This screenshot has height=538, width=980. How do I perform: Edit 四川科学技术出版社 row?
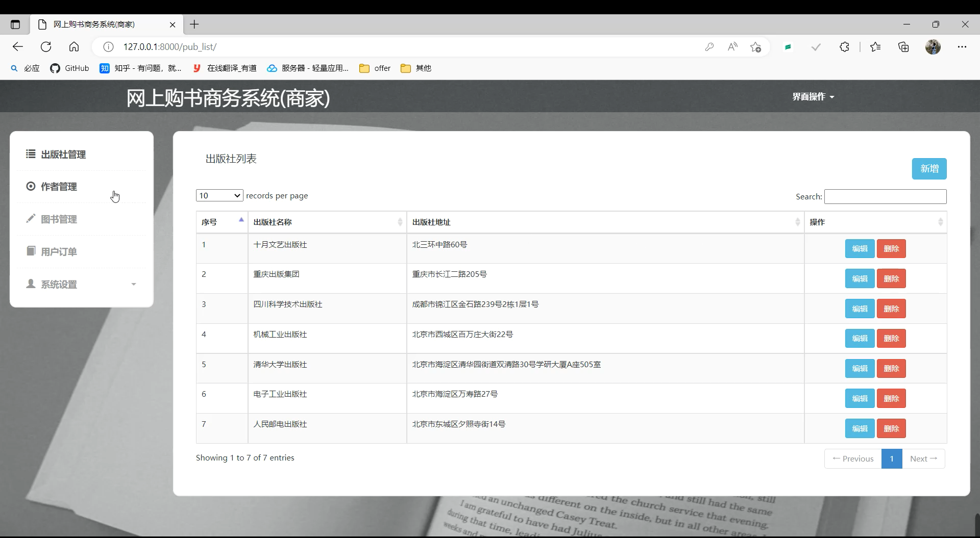coord(860,309)
